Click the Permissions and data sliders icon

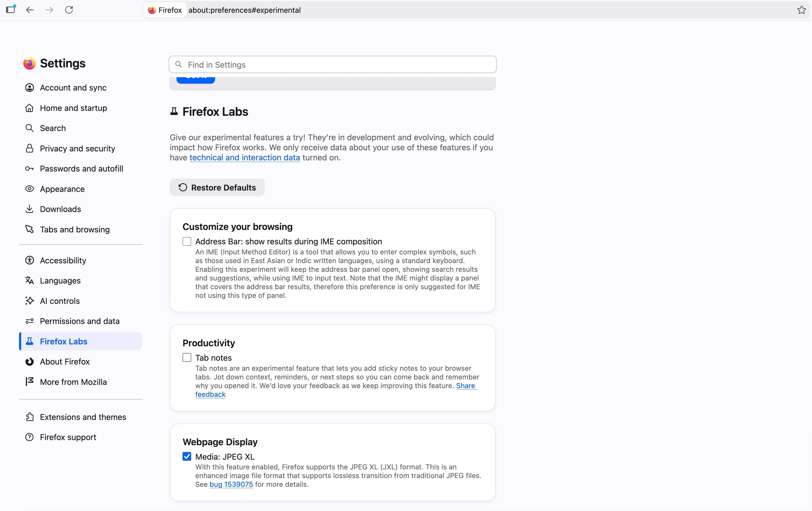tap(30, 321)
